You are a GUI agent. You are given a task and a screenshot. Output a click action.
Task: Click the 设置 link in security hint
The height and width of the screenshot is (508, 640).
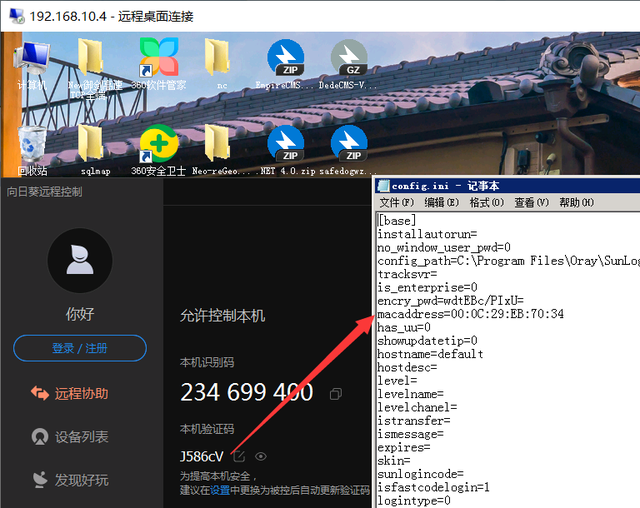[220, 490]
